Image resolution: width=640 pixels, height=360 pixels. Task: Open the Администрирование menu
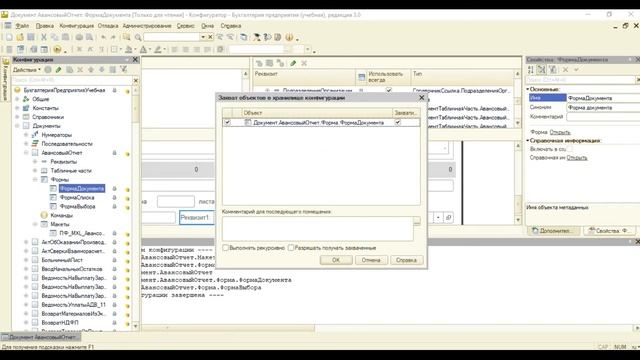coord(147,26)
